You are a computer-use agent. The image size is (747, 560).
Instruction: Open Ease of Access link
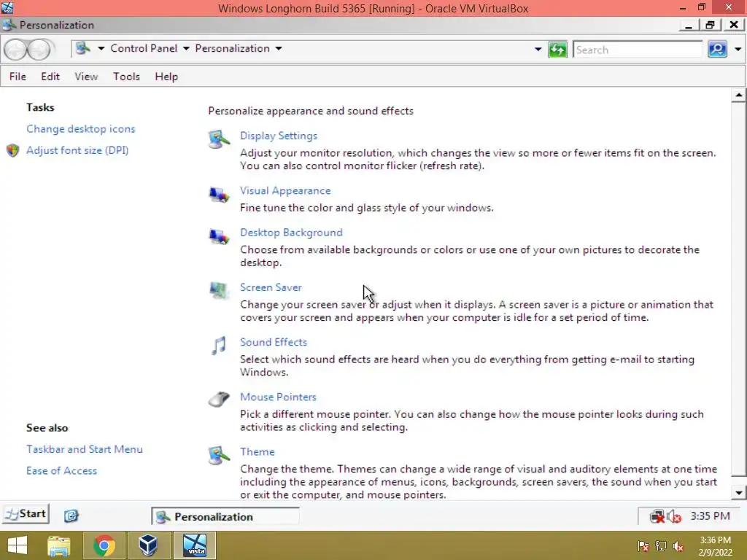pyautogui.click(x=61, y=470)
